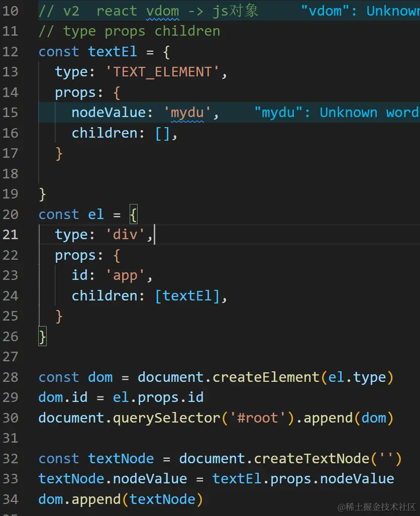Click the "vdom": Unknown word hint on line 10
Screen dimensions: 420x516
[x=360, y=11]
